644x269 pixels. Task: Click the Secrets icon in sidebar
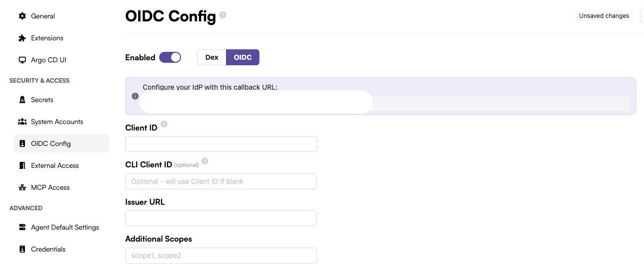coord(22,100)
